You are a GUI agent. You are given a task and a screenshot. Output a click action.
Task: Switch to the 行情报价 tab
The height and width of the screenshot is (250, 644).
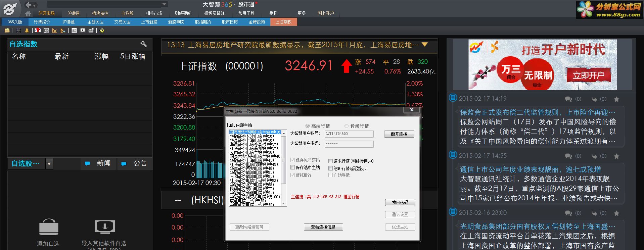pyautogui.click(x=42, y=22)
